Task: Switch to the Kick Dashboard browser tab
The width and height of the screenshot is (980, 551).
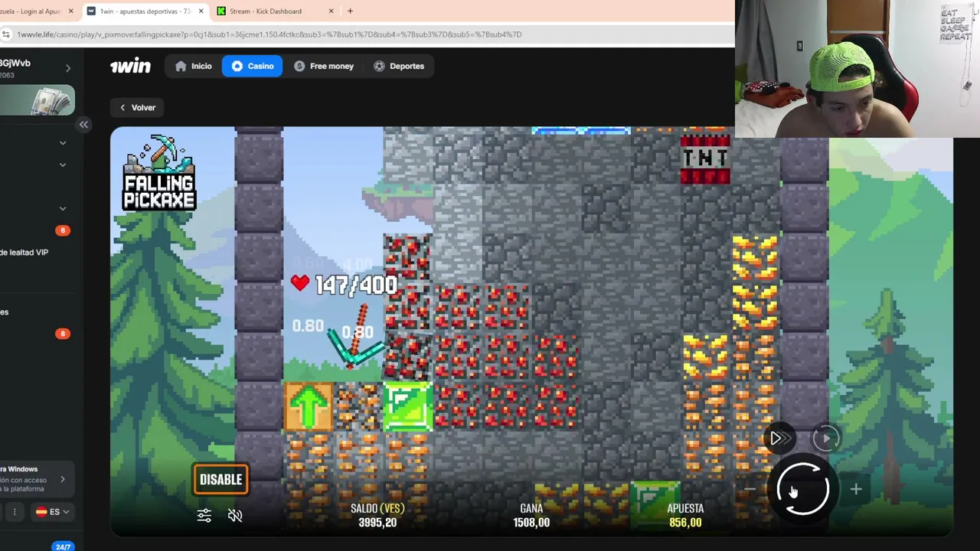Action: 265,11
